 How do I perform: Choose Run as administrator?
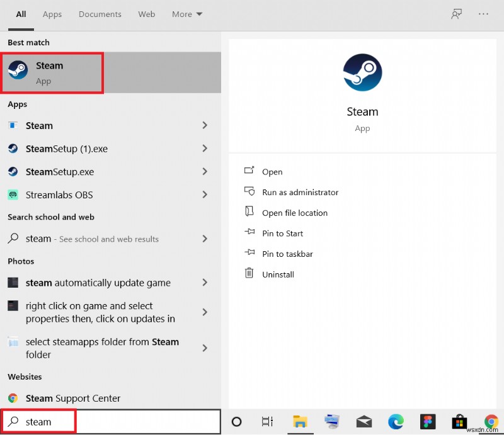tap(301, 193)
